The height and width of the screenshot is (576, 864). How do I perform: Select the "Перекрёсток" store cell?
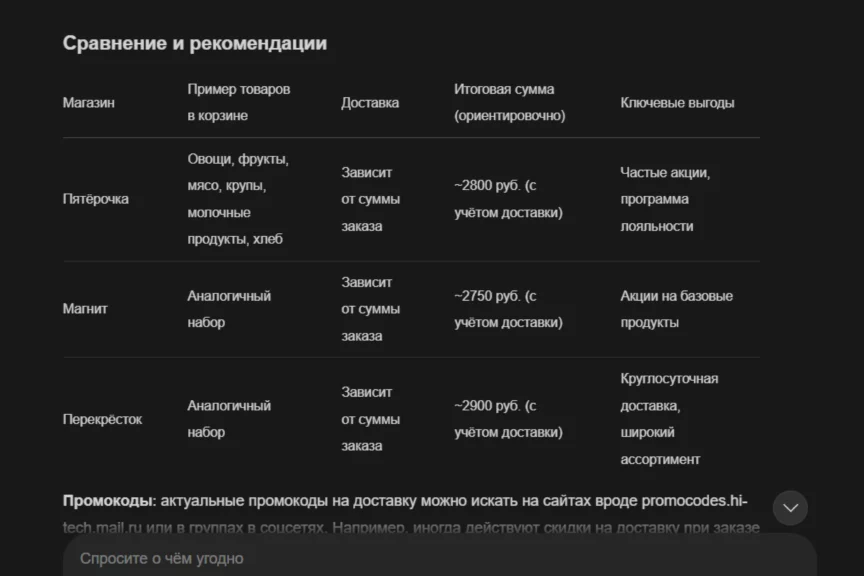click(102, 419)
